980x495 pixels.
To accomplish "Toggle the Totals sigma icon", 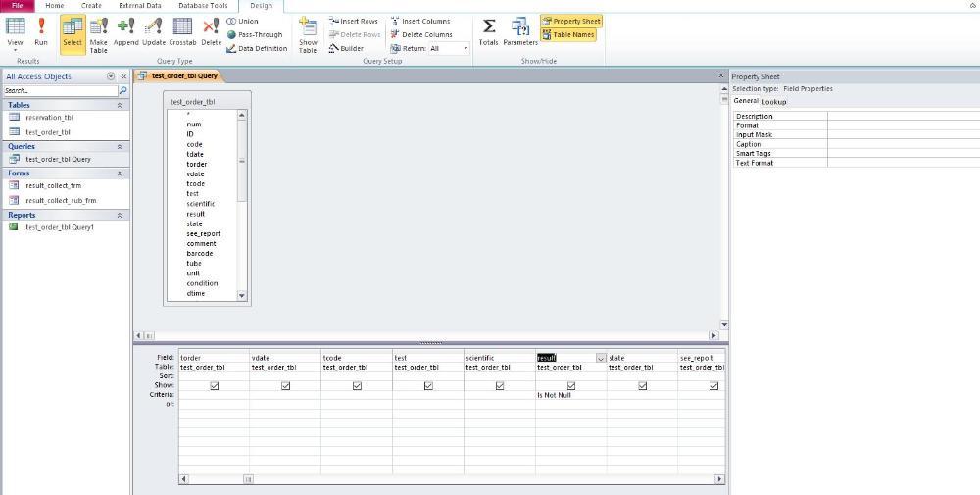I will [488, 31].
